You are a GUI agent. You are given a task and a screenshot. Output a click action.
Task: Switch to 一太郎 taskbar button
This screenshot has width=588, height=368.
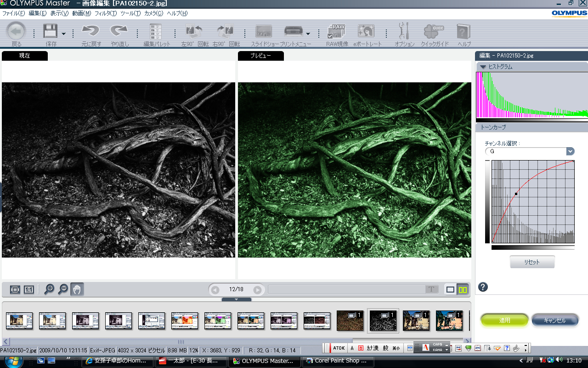191,361
